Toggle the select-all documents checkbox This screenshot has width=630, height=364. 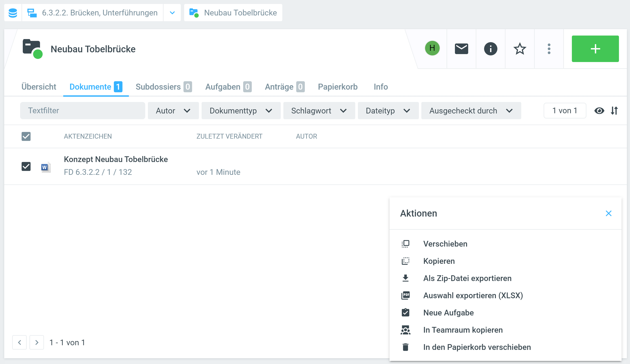26,136
